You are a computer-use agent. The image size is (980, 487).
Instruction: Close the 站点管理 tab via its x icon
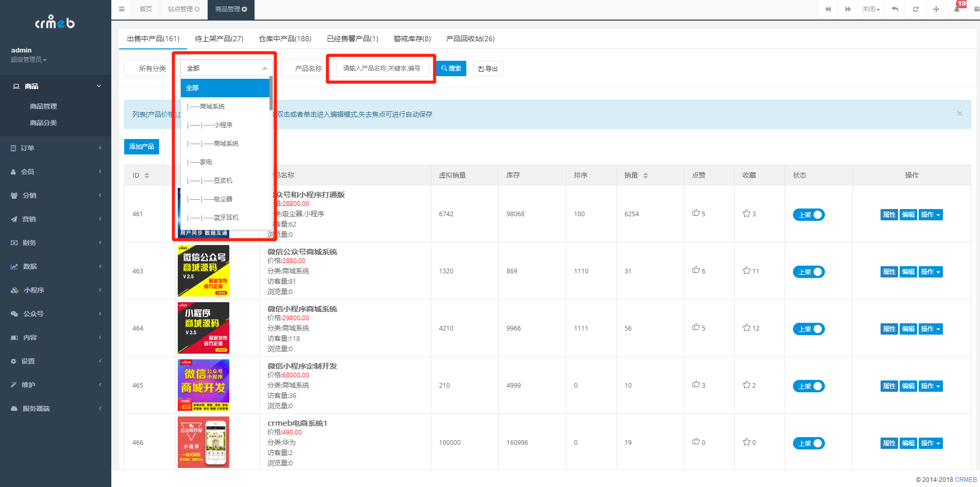(197, 9)
